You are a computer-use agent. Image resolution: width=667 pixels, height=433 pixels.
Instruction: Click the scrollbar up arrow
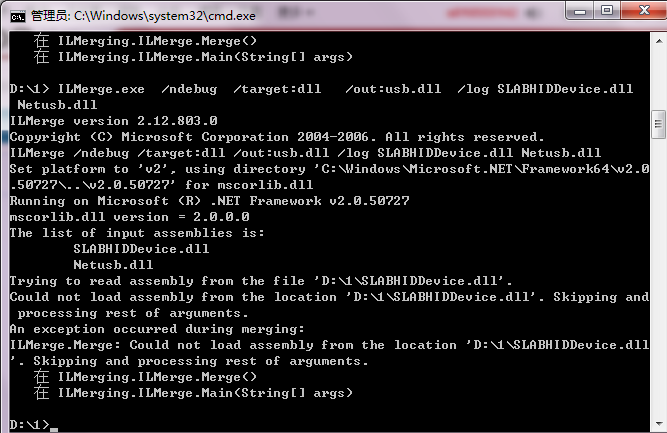click(658, 42)
